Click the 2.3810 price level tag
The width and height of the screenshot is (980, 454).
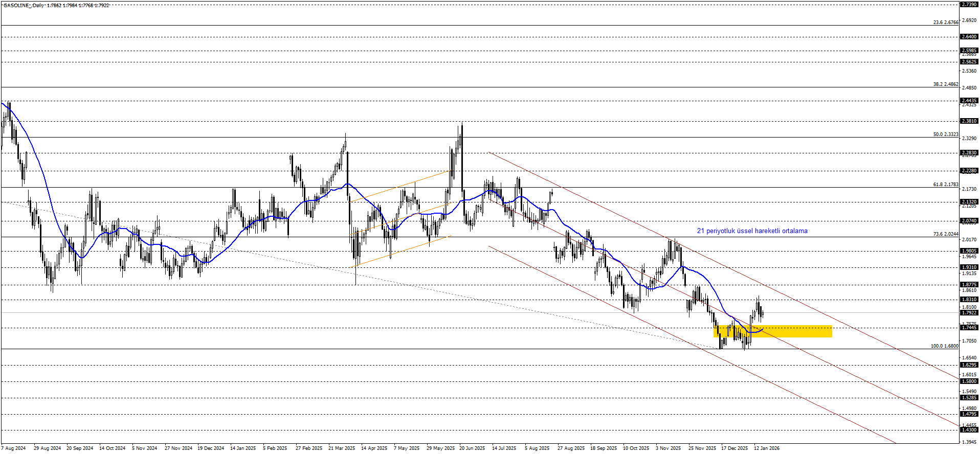(969, 121)
